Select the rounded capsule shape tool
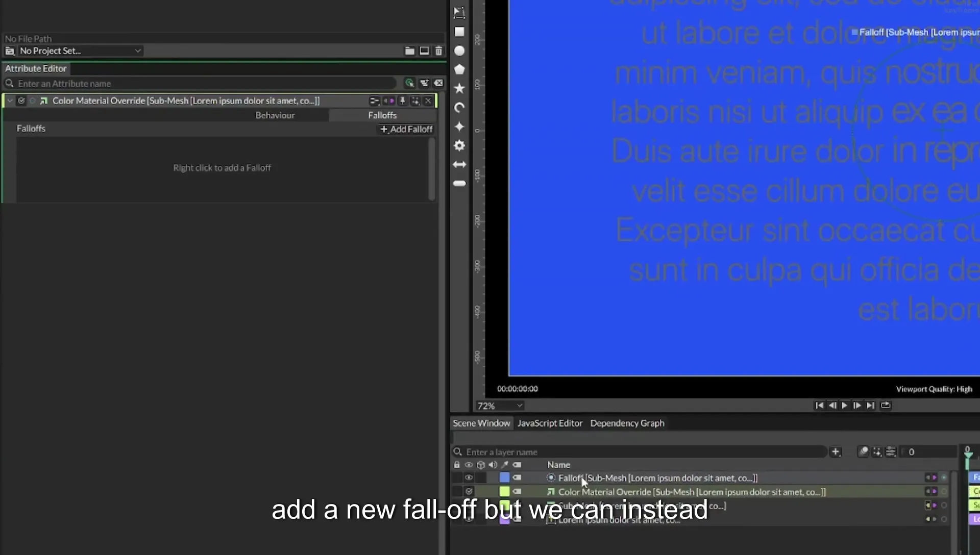Viewport: 980px width, 555px height. pyautogui.click(x=459, y=183)
